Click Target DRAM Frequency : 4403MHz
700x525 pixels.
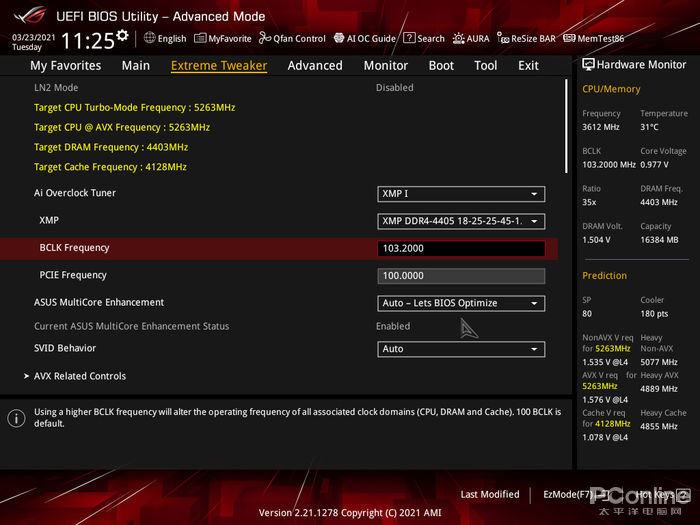click(111, 147)
